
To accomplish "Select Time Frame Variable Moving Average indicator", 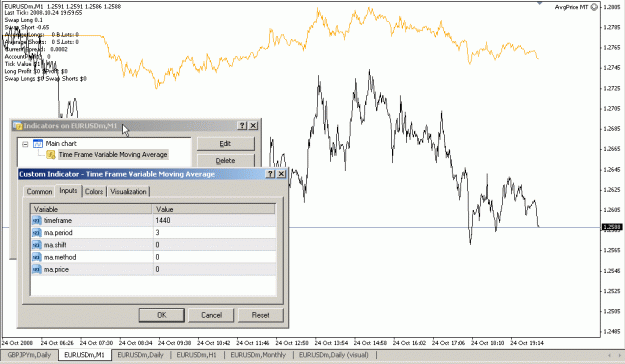I will 113,155.
